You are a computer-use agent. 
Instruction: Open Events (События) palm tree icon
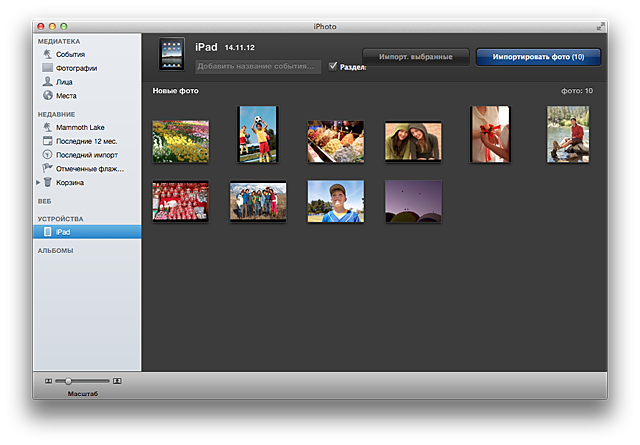pyautogui.click(x=48, y=54)
